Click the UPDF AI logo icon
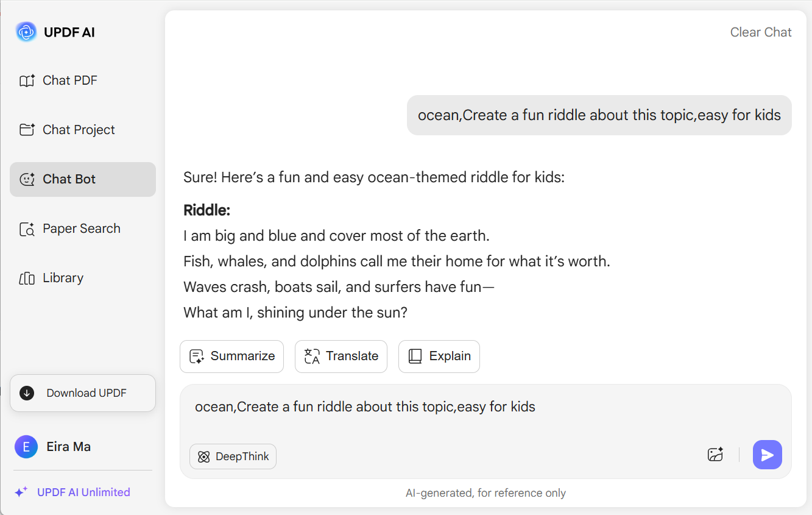The height and width of the screenshot is (515, 812). [26, 32]
